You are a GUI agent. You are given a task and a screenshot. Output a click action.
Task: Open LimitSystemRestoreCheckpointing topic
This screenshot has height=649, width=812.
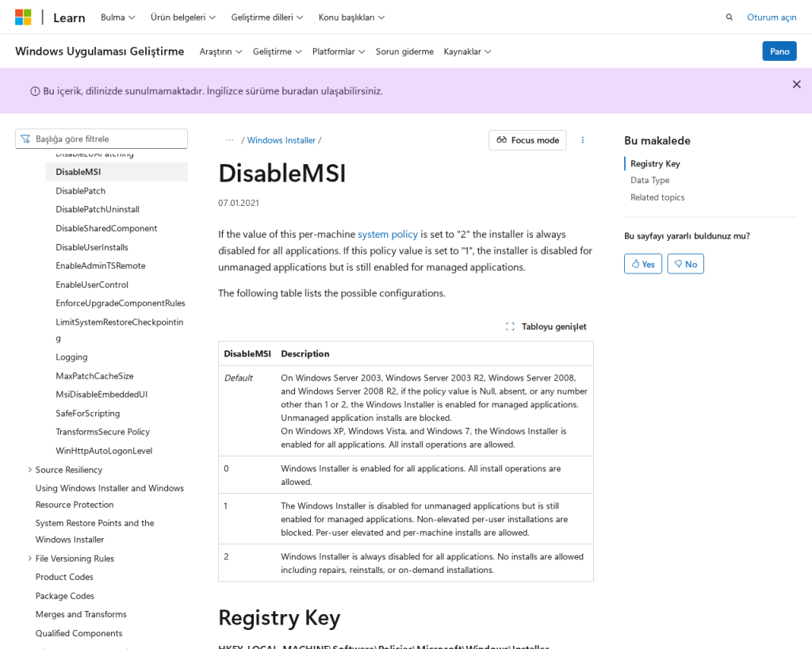[x=119, y=330]
